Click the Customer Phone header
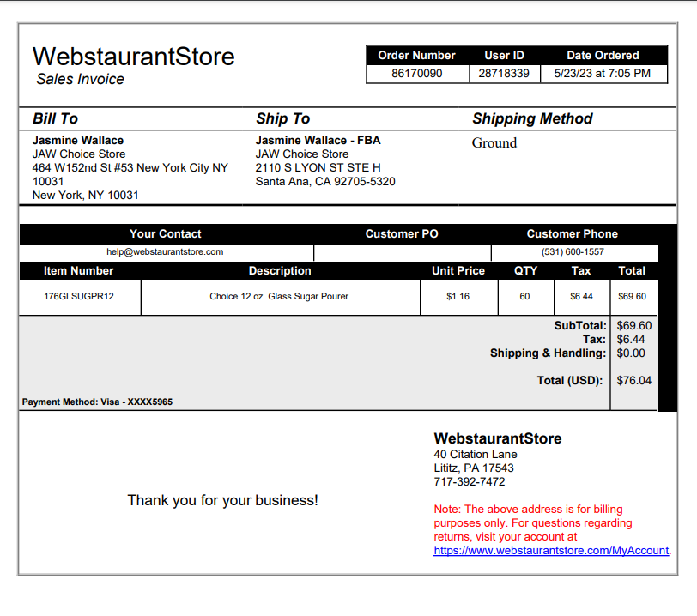 [x=572, y=233]
